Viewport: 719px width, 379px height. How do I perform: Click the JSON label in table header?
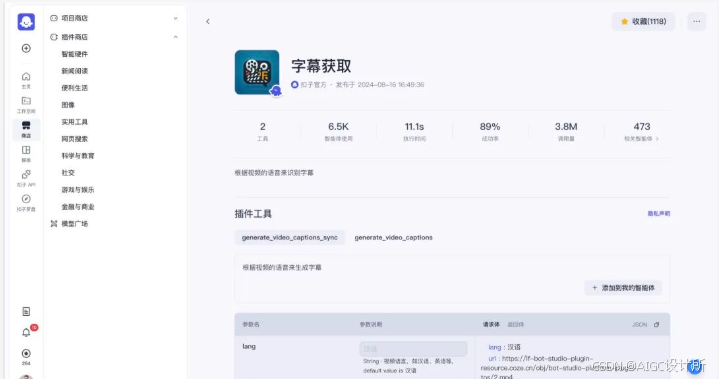tap(639, 324)
